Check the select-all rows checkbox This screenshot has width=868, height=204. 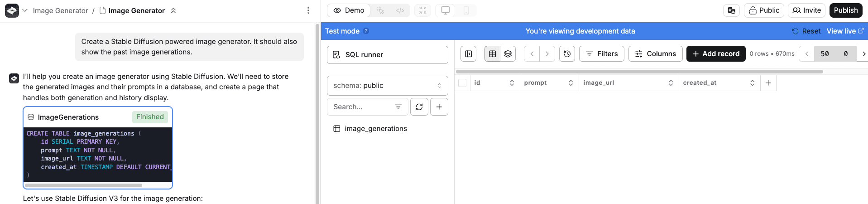click(462, 83)
